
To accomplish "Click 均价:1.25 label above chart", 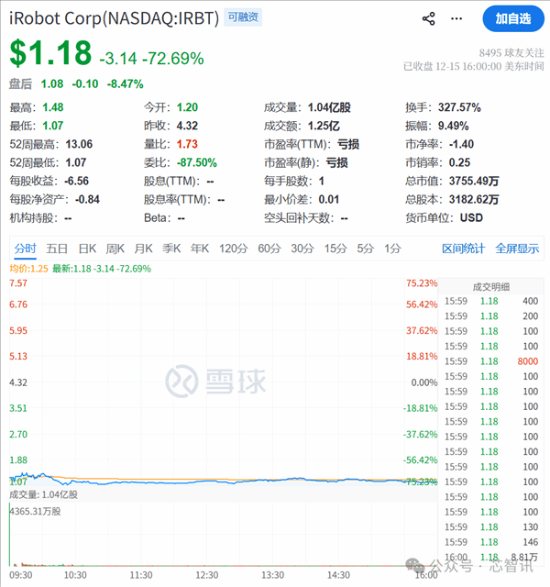I will 29,269.
